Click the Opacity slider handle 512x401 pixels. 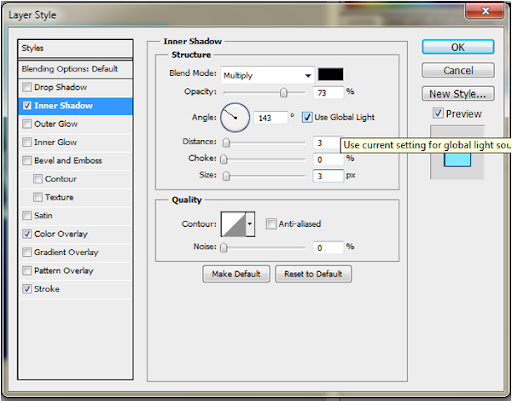[283, 92]
